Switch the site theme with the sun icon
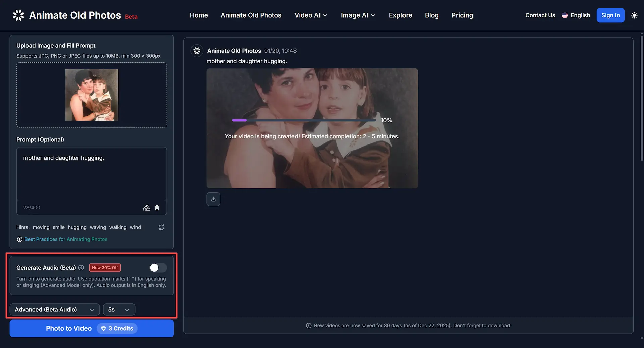The image size is (644, 348). click(x=635, y=15)
